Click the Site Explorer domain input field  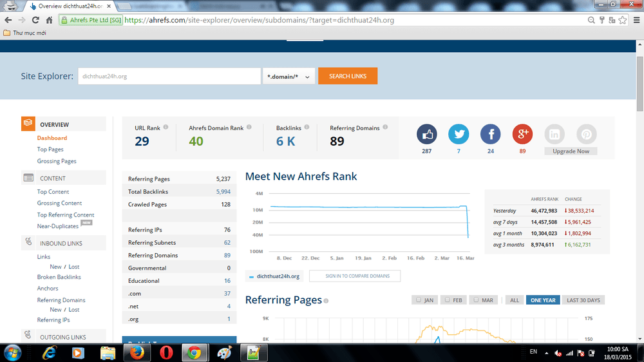169,76
